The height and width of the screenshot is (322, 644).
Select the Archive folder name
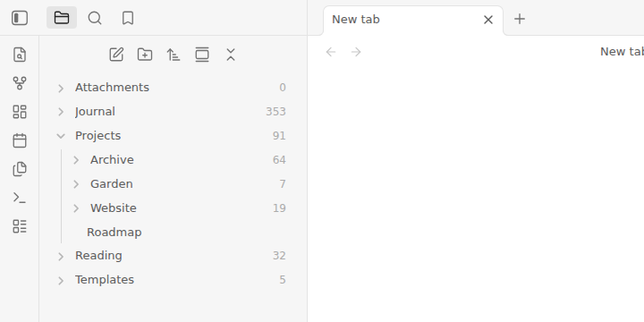[x=112, y=160]
